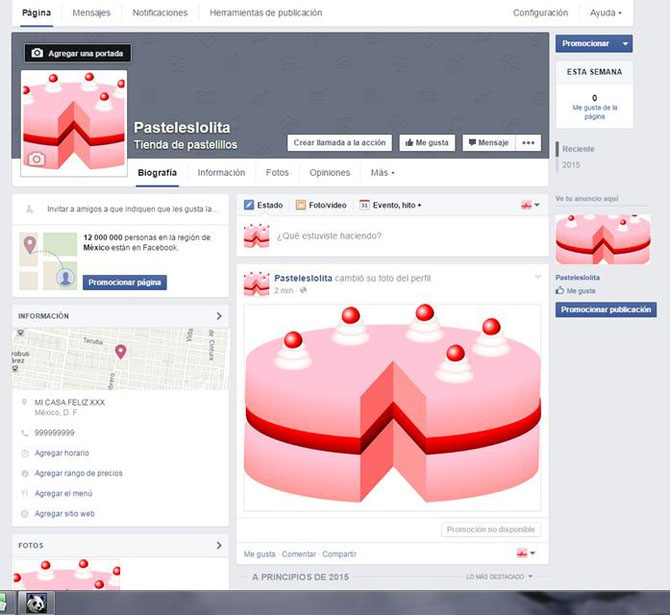The width and height of the screenshot is (670, 615).
Task: Expand the Información section arrow
Action: [x=219, y=316]
